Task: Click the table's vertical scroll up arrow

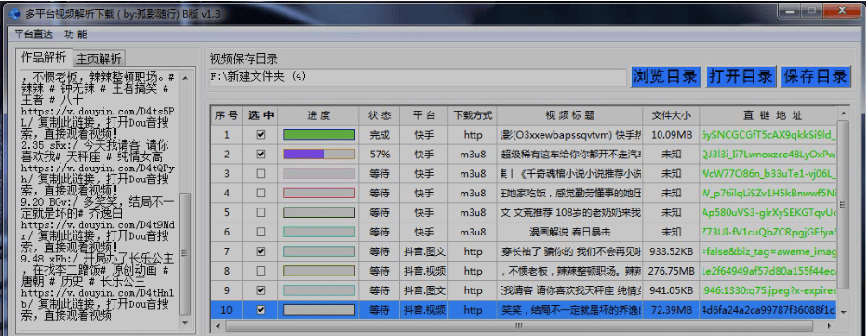Action: tap(843, 114)
